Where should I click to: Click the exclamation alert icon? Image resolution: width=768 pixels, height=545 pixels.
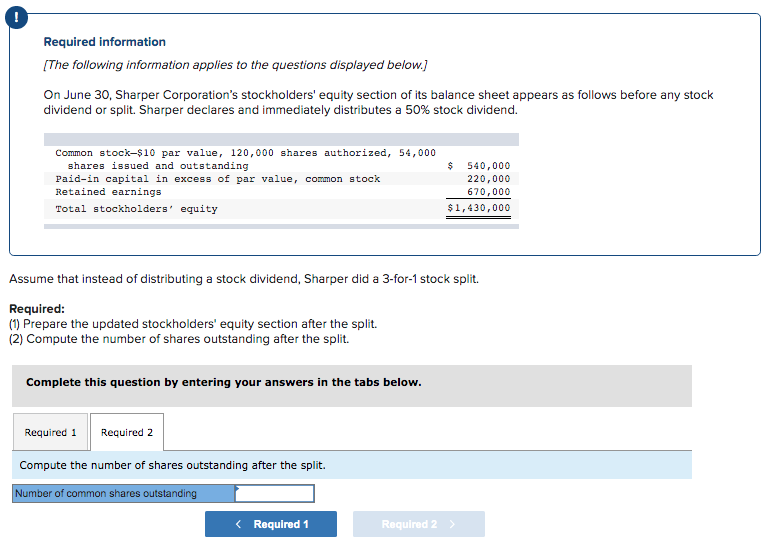click(x=16, y=18)
